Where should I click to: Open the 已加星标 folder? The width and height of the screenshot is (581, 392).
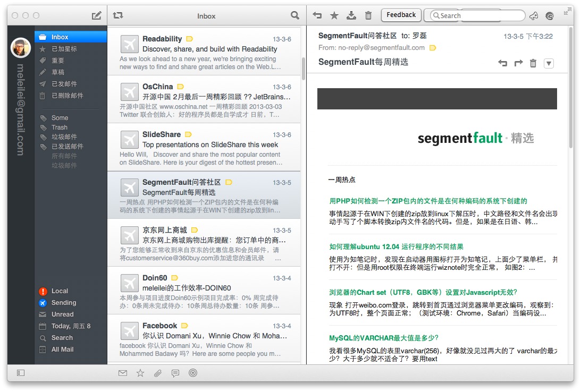pyautogui.click(x=64, y=49)
